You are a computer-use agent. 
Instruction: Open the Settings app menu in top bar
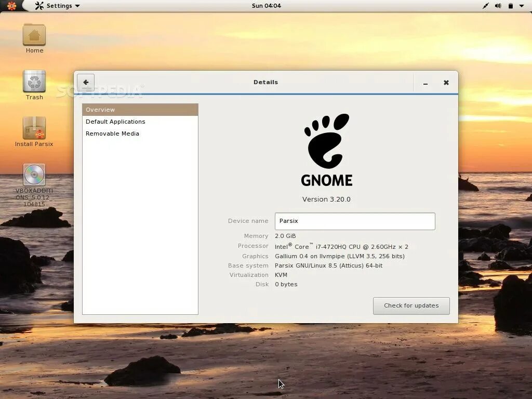point(57,6)
